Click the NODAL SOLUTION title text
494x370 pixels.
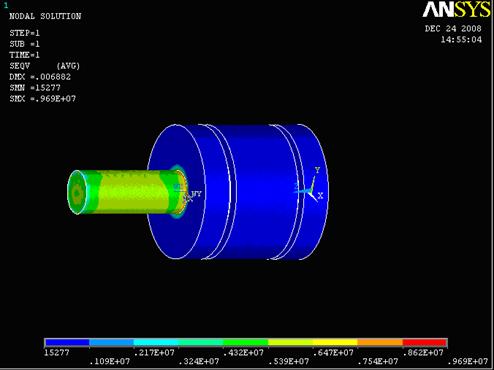(x=45, y=16)
